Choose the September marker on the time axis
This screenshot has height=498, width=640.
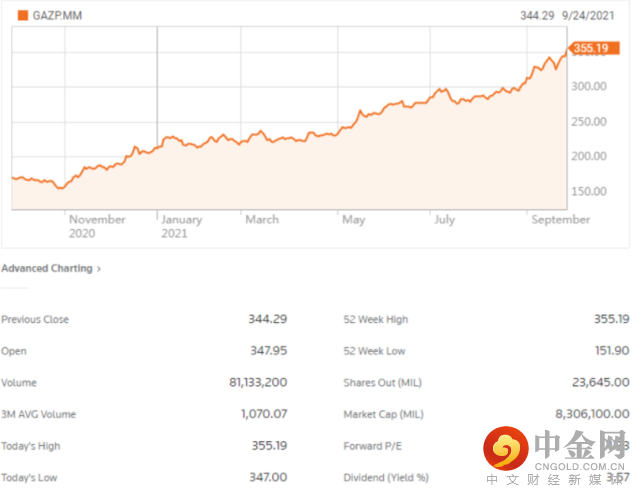(x=560, y=220)
